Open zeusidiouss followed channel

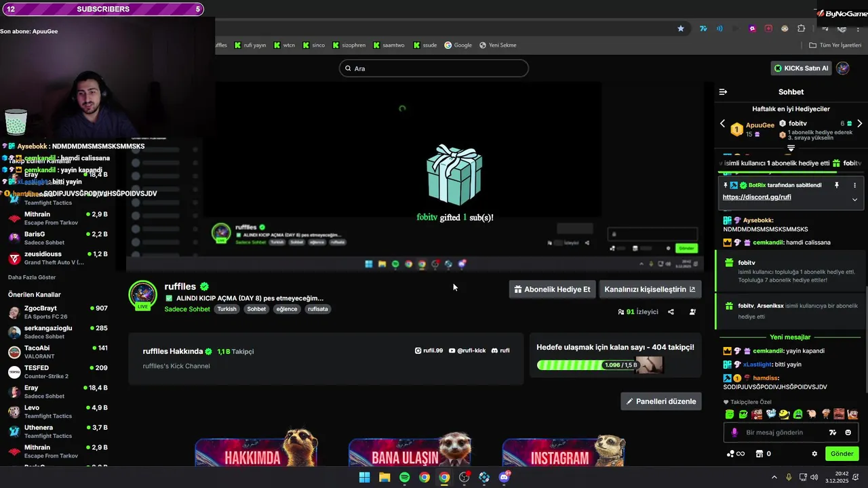coord(58,258)
